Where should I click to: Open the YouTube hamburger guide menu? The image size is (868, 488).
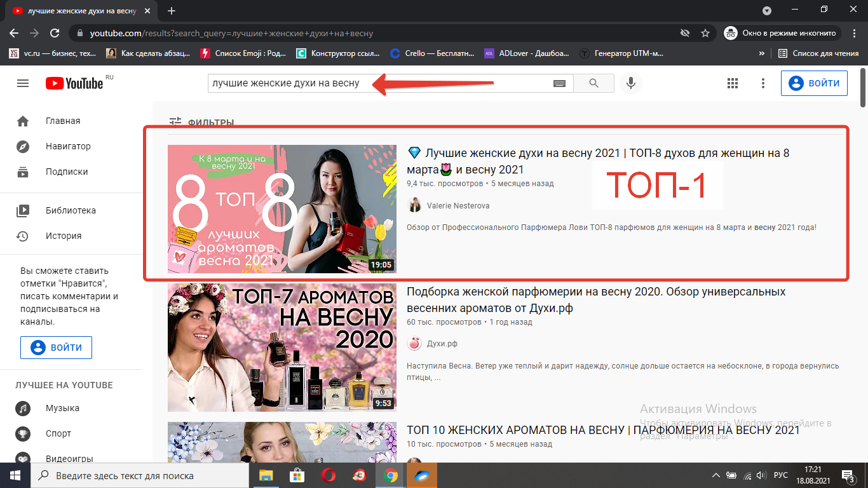pos(23,83)
